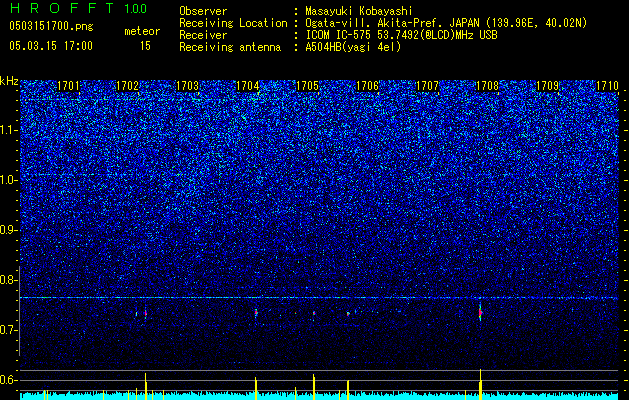The height and width of the screenshot is (400, 629).
Task: Click the Receiving Location label
Action: pyautogui.click(x=233, y=23)
